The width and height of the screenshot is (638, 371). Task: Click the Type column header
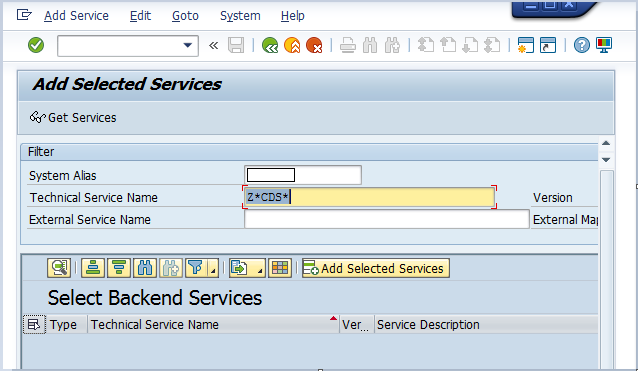(67, 325)
